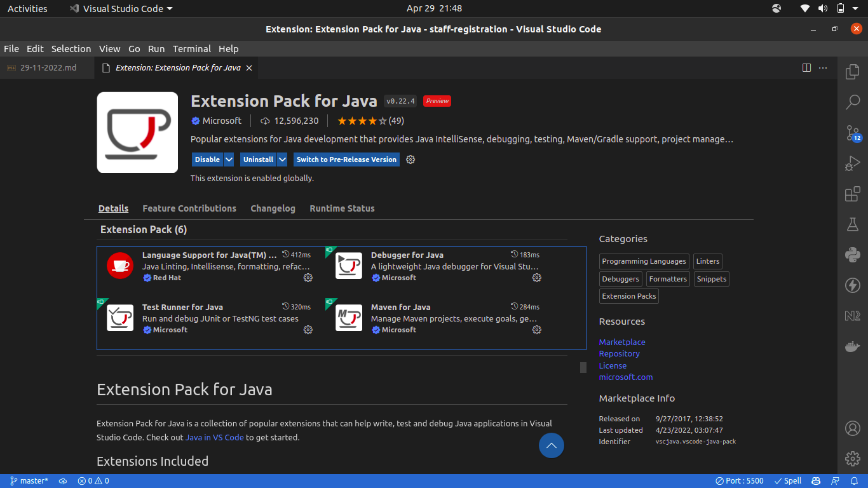868x488 pixels.
Task: Click gear icon for Debugger for Java
Action: pos(537,278)
